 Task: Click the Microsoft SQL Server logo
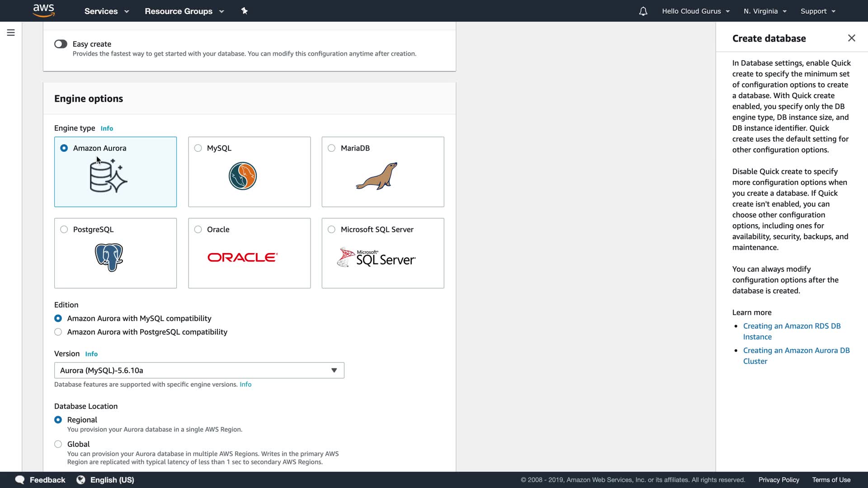pos(376,258)
